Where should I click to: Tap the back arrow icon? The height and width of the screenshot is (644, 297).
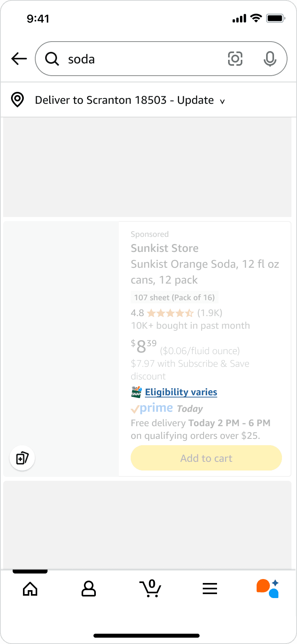[19, 59]
